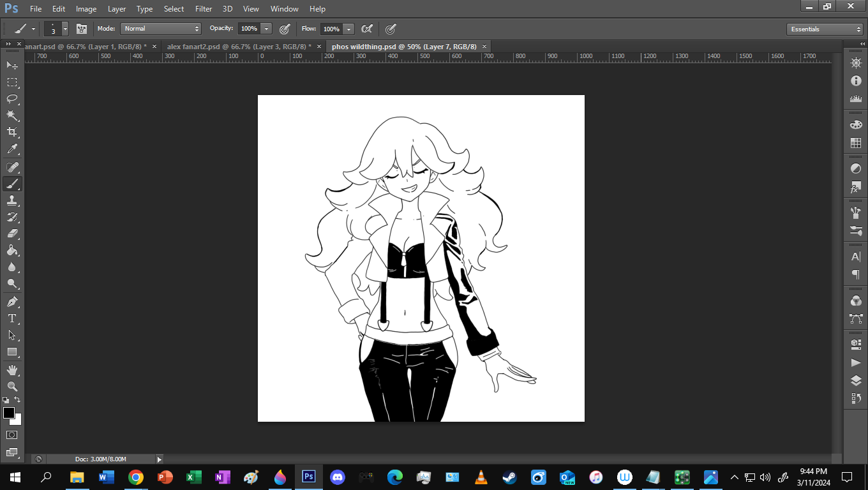Activate the Crop tool
The width and height of the screenshot is (868, 490).
click(12, 132)
